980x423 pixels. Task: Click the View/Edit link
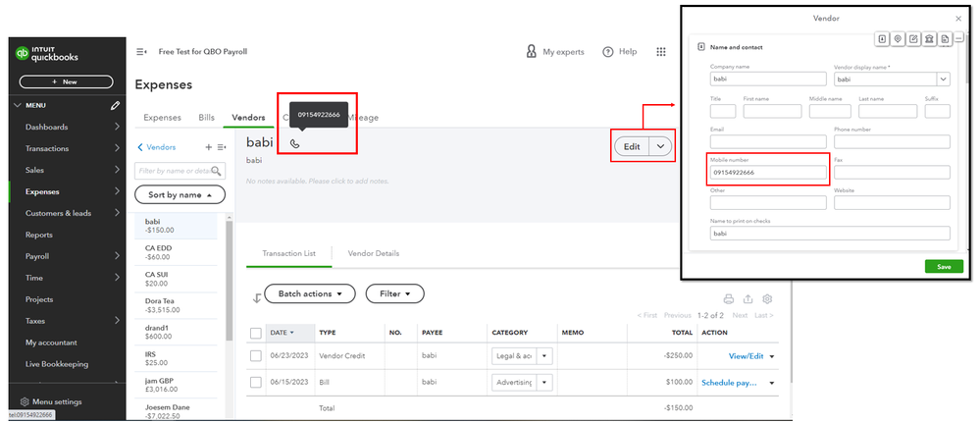click(747, 356)
